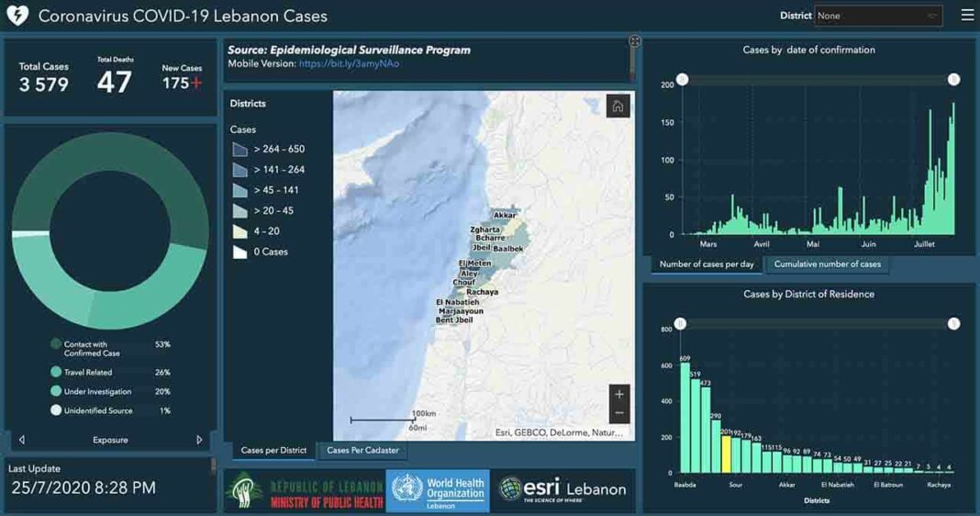Image resolution: width=980 pixels, height=516 pixels.
Task: Open the hamburger menu at top right
Action: coord(967,16)
